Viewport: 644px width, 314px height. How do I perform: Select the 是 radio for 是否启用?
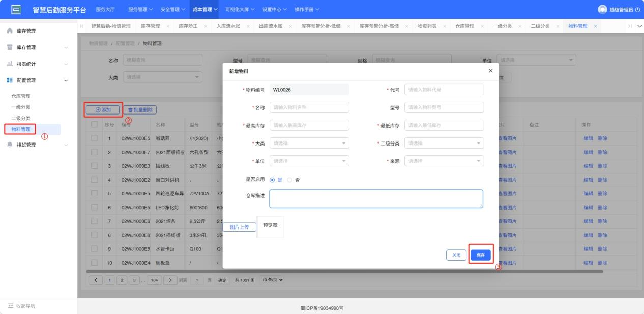point(273,180)
